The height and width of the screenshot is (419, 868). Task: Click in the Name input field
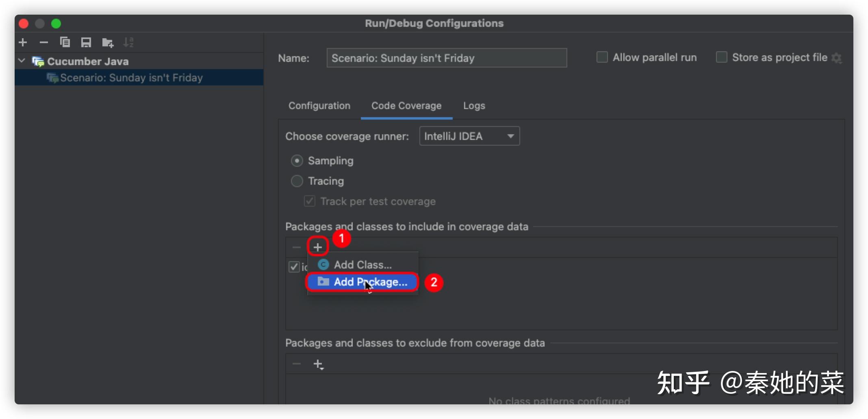click(x=447, y=58)
